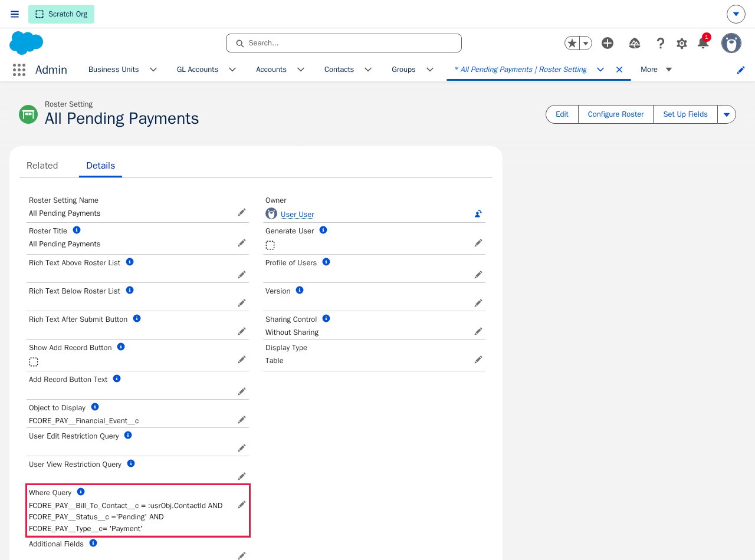Click the Change Owner icon
The height and width of the screenshot is (560, 755).
click(478, 213)
